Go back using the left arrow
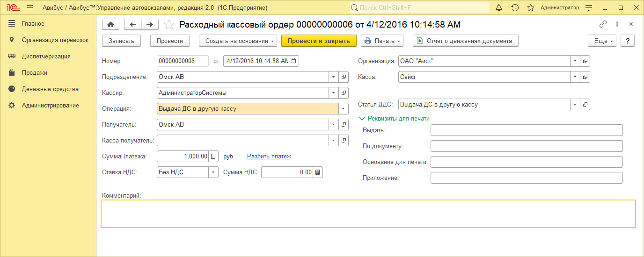 (x=133, y=24)
